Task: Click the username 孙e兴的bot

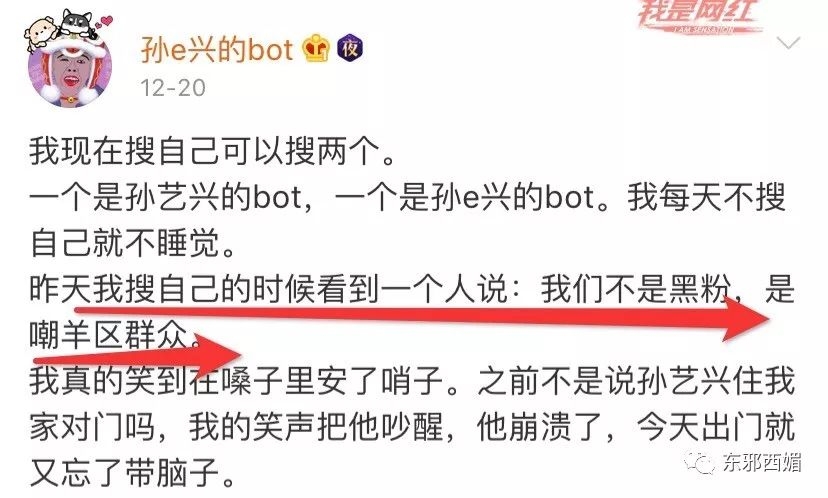Action: pos(217,50)
